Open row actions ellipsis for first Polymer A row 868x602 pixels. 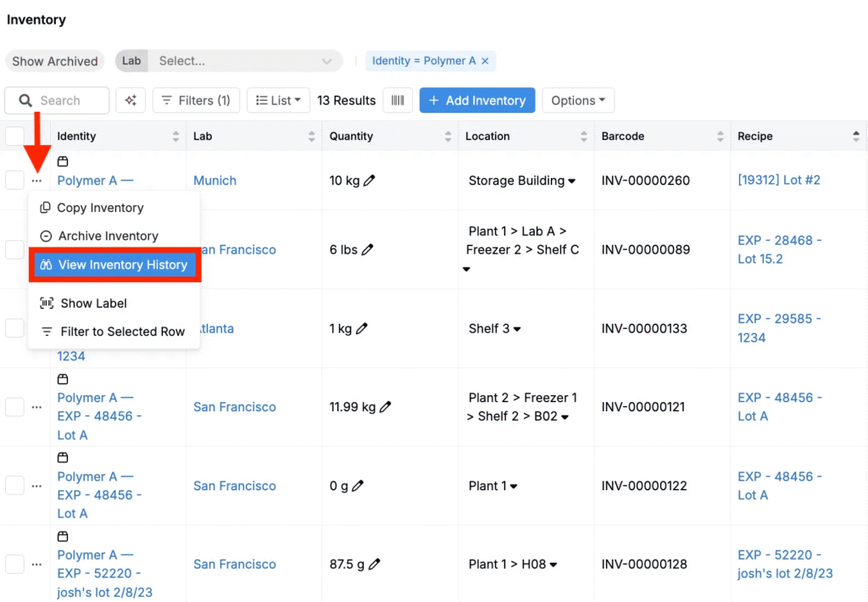pos(36,181)
